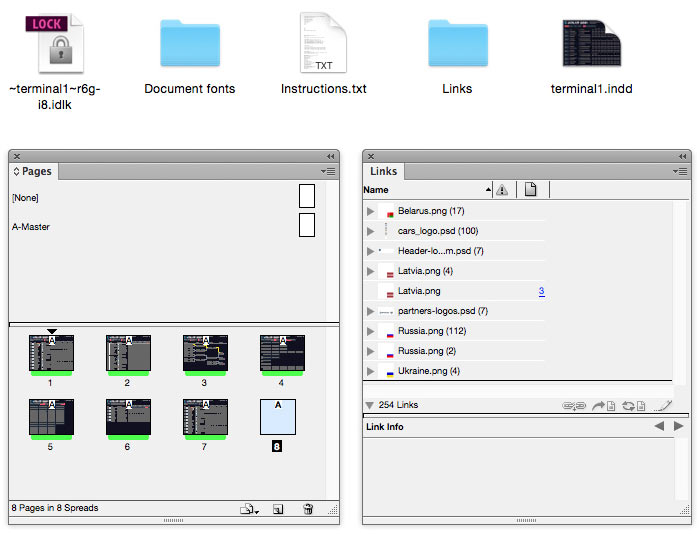Select the A-Master master page
700x534 pixels.
click(30, 226)
